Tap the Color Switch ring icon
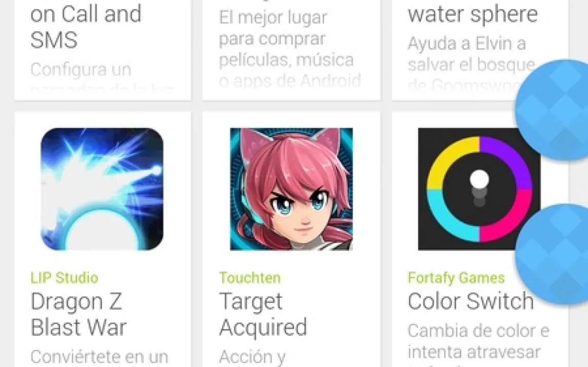Screen dimensions: 588x367 (x=479, y=189)
